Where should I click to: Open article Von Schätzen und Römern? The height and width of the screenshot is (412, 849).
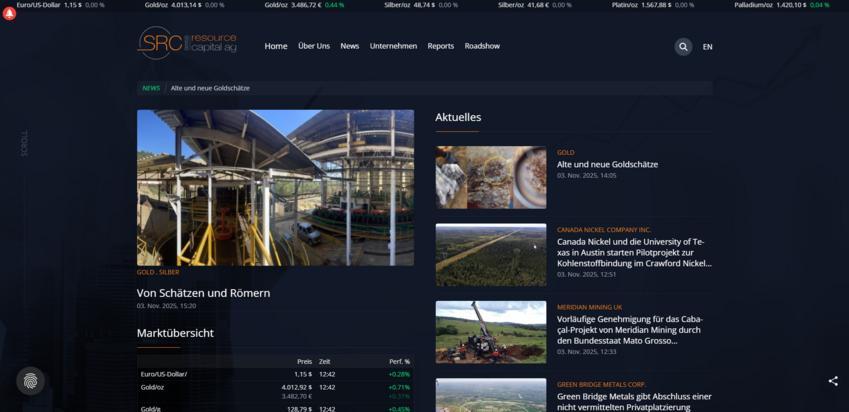point(203,293)
